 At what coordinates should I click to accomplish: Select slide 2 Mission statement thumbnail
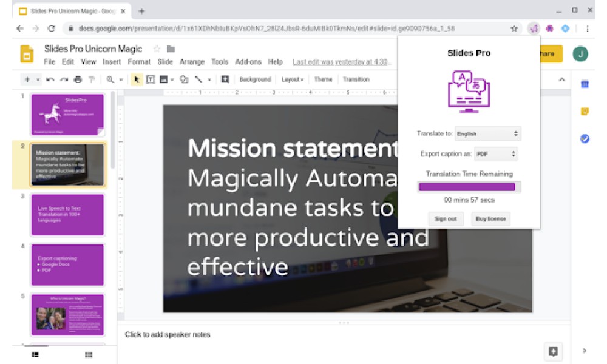[x=67, y=165]
